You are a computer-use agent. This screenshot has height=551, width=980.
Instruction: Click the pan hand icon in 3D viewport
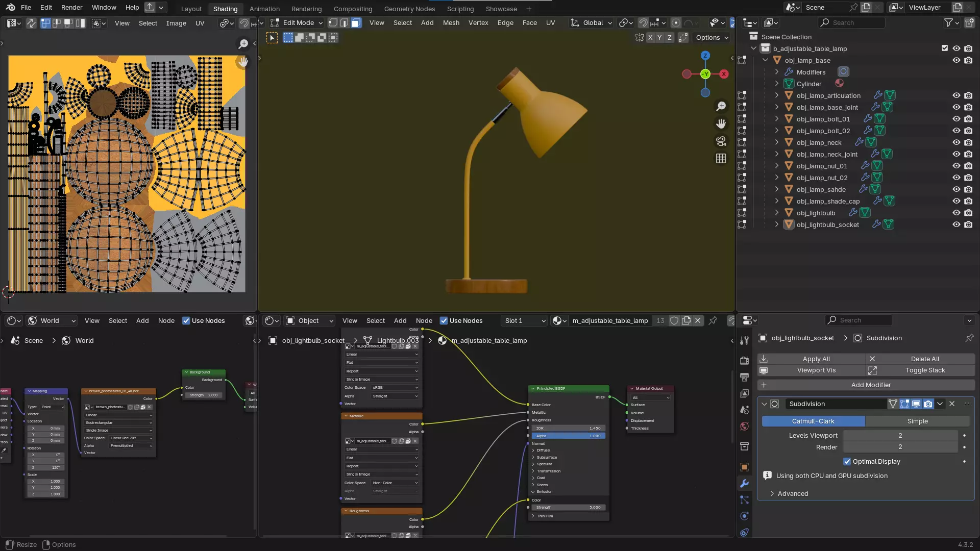pyautogui.click(x=721, y=124)
